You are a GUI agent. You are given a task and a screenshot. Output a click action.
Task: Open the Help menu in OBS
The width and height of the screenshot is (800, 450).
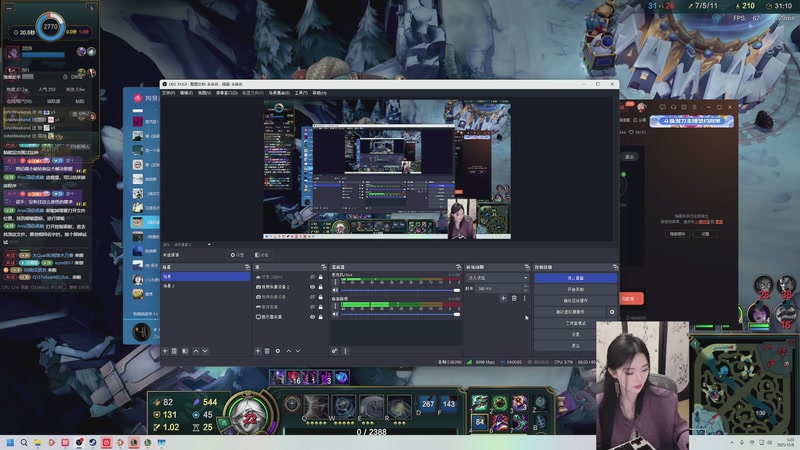(319, 93)
